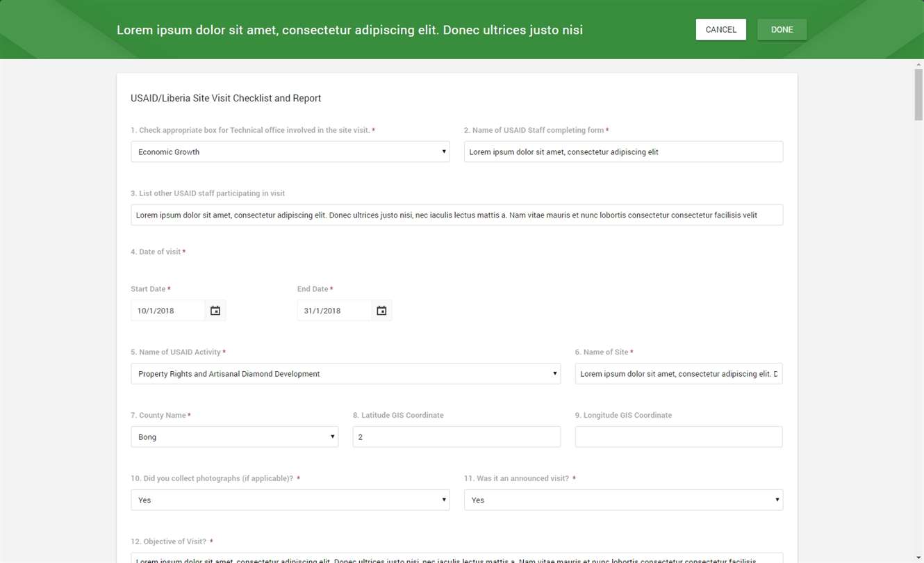Click the Site Visit Checklist and Report heading
This screenshot has width=924, height=563.
tap(226, 99)
